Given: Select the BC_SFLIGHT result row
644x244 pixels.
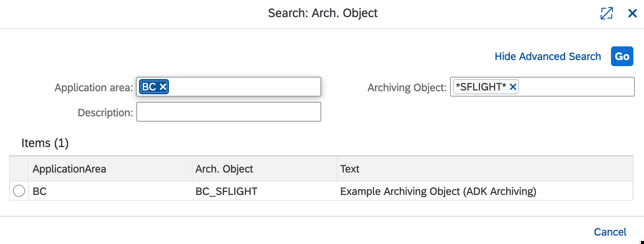Looking at the screenshot, I should click(x=266, y=191).
